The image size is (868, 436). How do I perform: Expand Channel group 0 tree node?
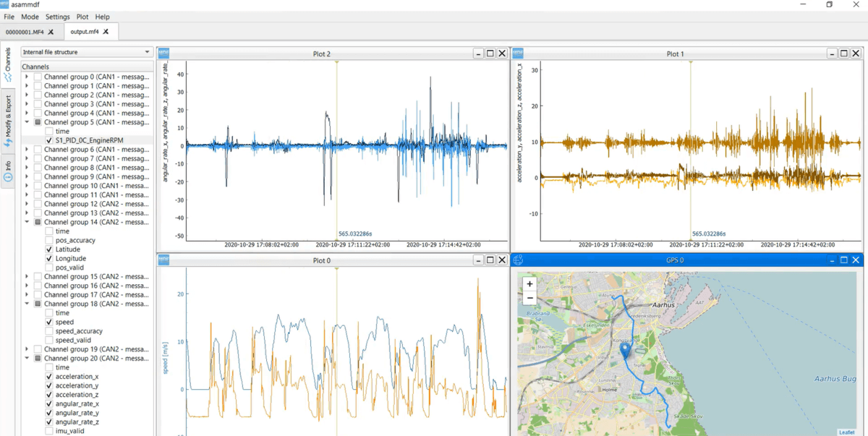(x=27, y=77)
